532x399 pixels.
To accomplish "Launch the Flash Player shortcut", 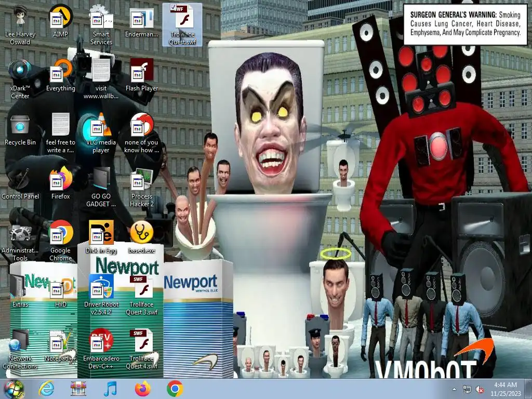I will coord(141,75).
